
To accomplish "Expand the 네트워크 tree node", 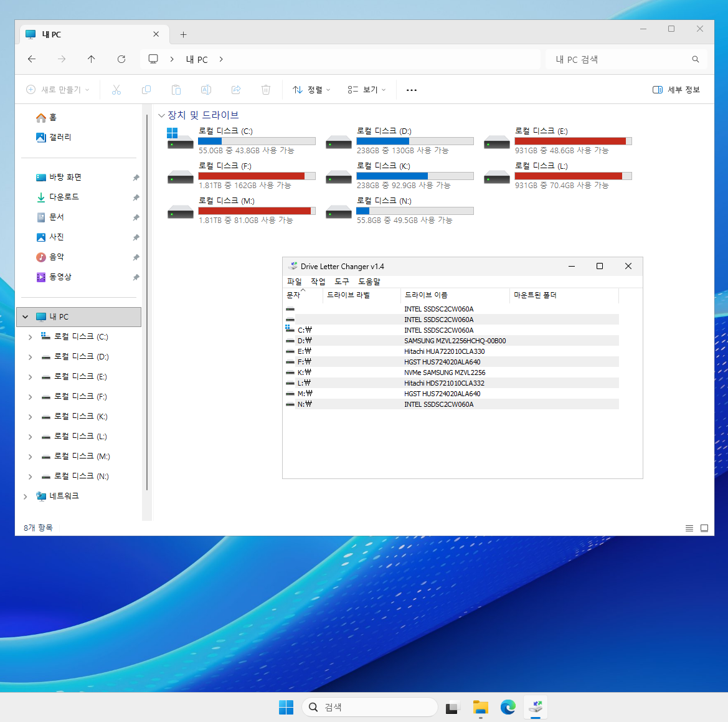I will point(25,496).
